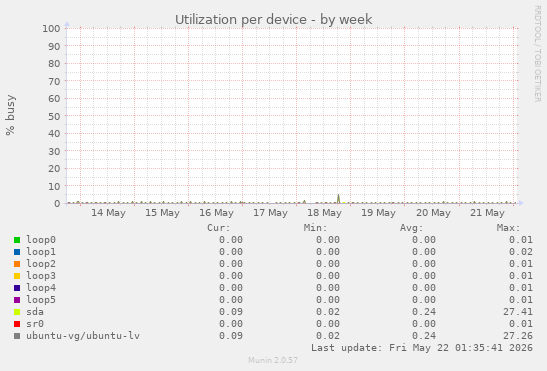Click loop1 max value 0.02
The width and height of the screenshot is (547, 371).
[521, 252]
